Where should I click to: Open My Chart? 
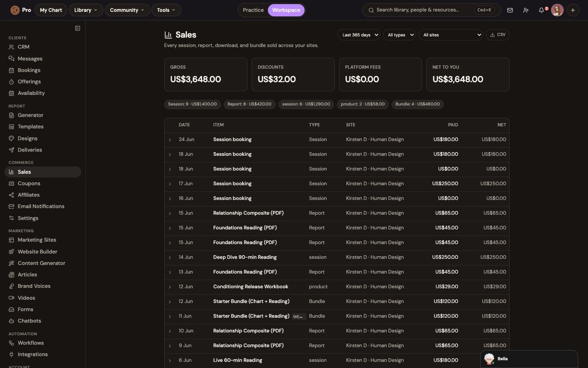[x=51, y=10]
